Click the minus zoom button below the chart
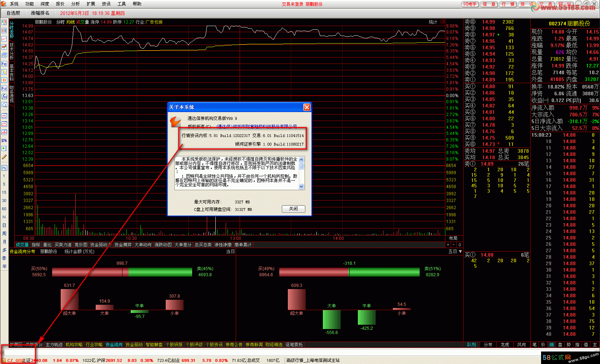 point(454,245)
